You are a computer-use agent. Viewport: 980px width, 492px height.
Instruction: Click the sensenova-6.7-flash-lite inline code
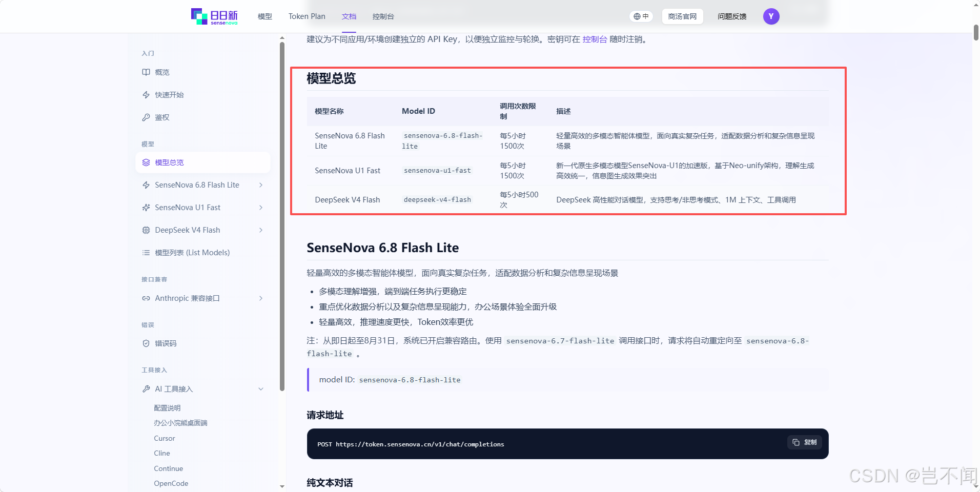pyautogui.click(x=560, y=341)
